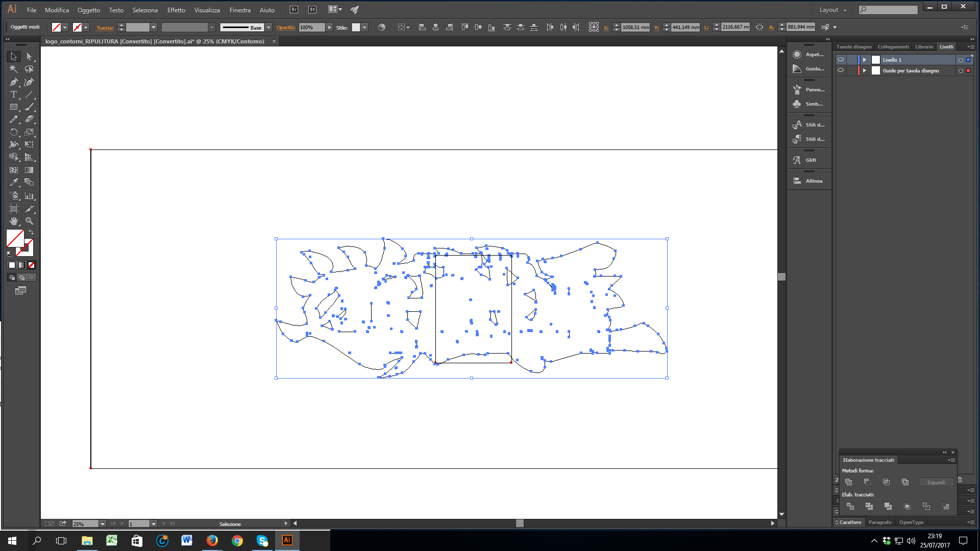
Task: Open the Layout workspace dropdown
Action: (x=832, y=10)
